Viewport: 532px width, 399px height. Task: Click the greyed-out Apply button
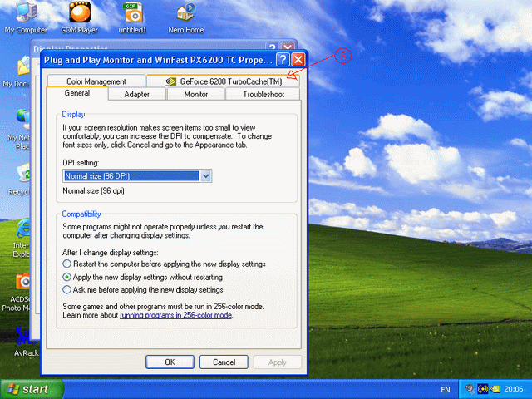point(278,362)
